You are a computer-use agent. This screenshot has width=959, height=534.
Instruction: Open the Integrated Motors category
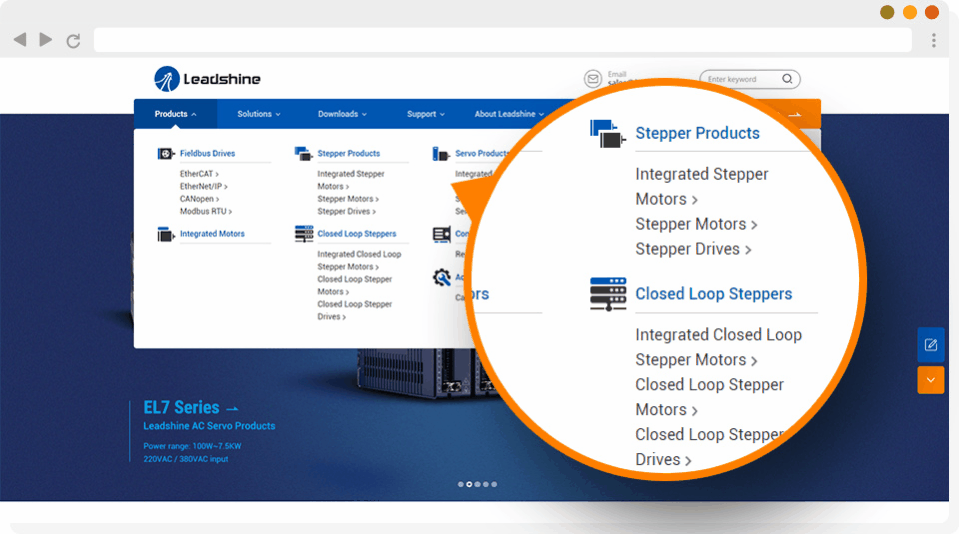pos(212,234)
